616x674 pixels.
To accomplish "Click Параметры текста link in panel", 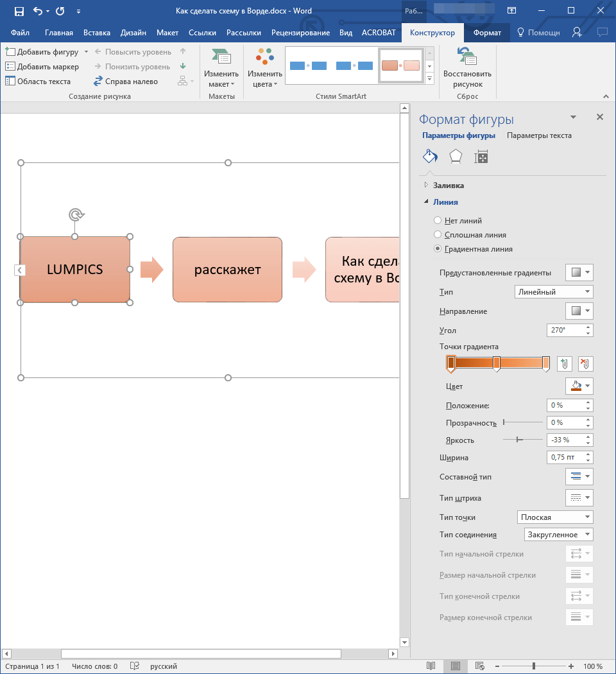I will point(539,135).
